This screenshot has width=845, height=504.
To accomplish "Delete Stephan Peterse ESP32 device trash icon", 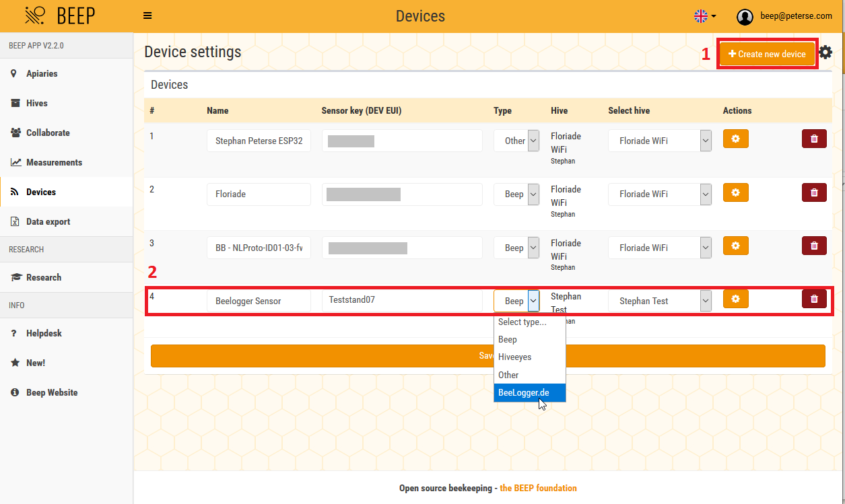I will pyautogui.click(x=814, y=139).
